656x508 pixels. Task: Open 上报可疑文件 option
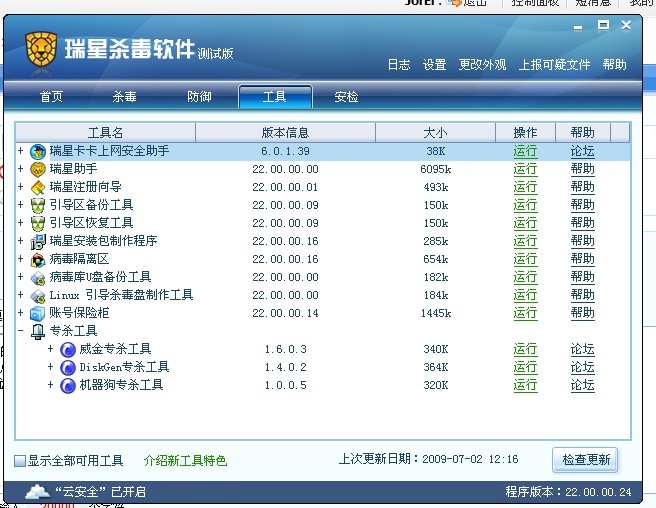coord(554,65)
